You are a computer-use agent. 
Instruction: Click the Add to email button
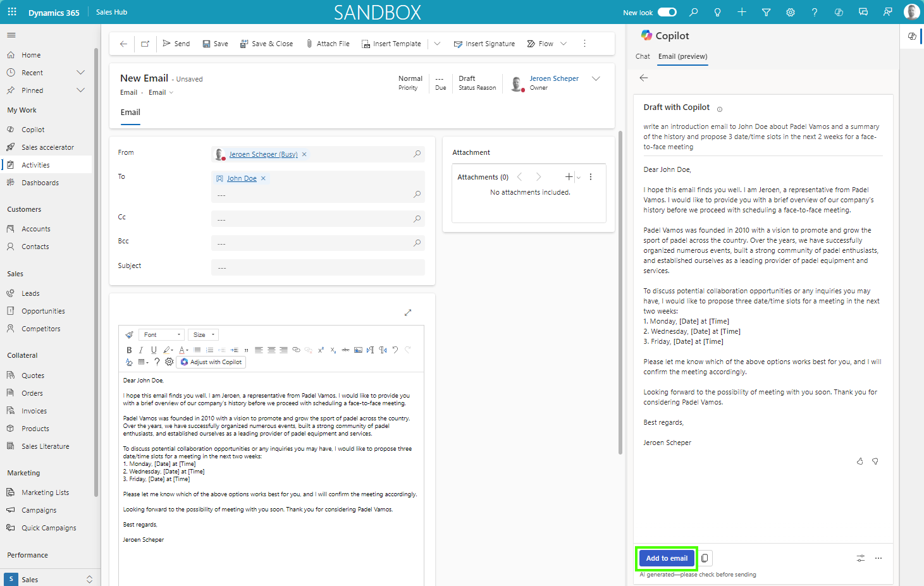click(x=667, y=558)
